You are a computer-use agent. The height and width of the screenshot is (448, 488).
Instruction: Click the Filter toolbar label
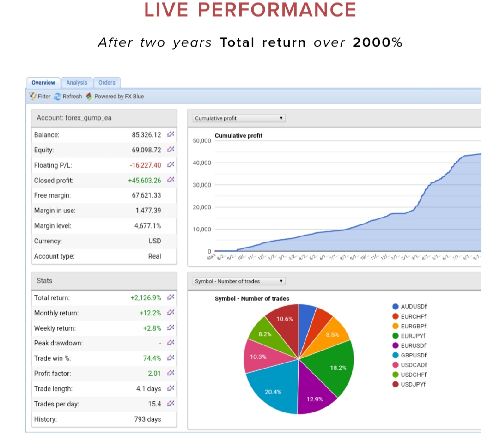click(44, 97)
